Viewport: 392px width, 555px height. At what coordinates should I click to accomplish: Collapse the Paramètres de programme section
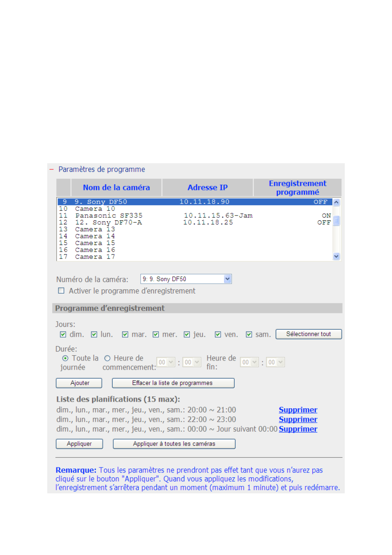tap(51, 169)
